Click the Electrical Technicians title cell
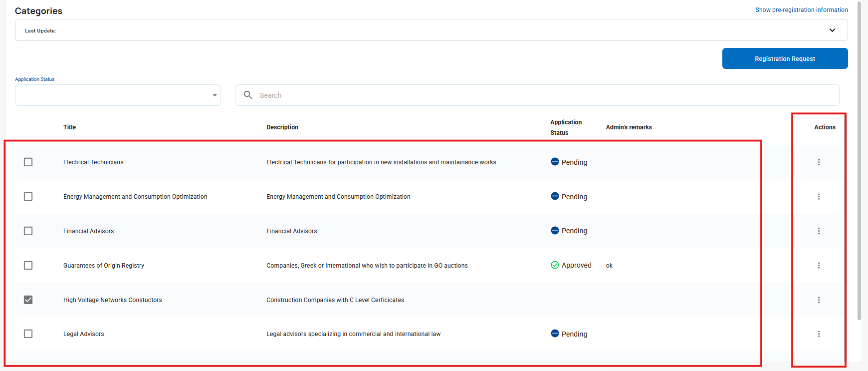The height and width of the screenshot is (371, 868). pos(93,162)
